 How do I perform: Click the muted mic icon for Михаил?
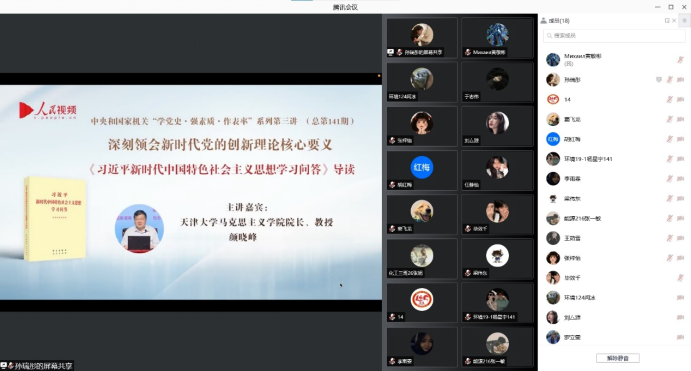680,59
